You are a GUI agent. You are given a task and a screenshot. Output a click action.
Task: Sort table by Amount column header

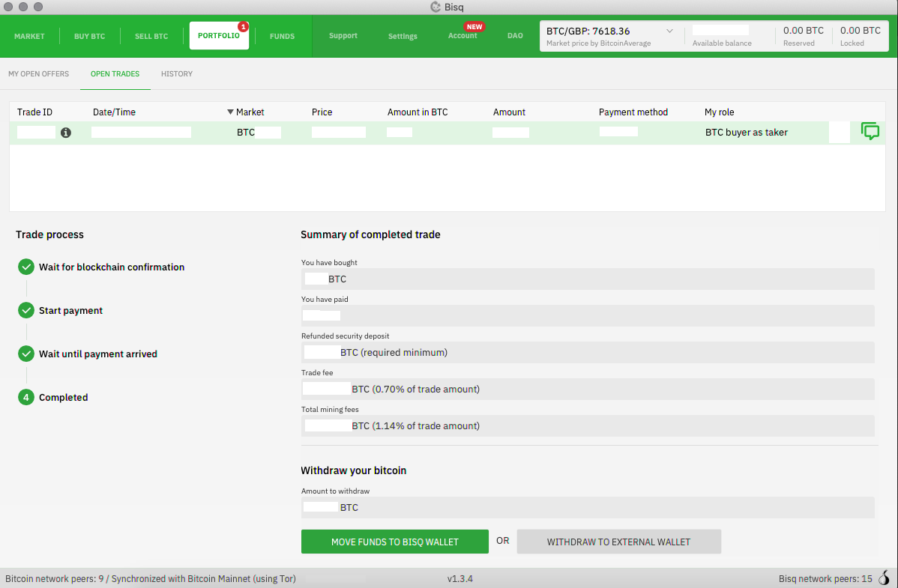(x=508, y=112)
